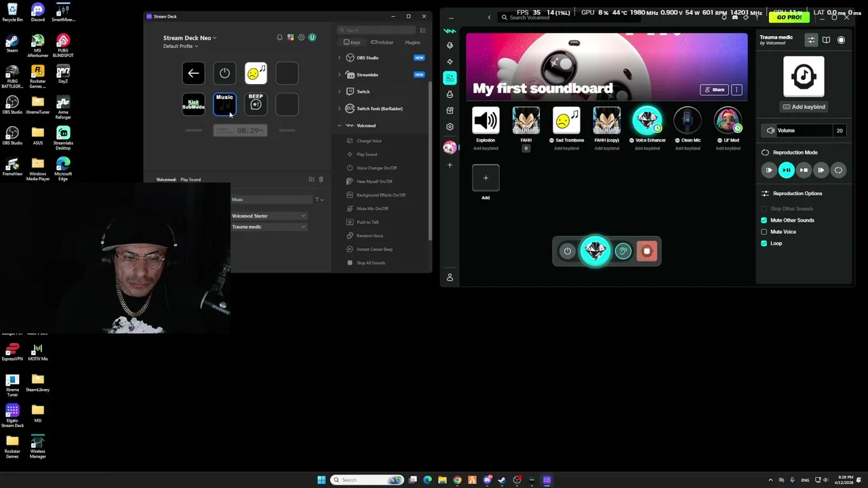The height and width of the screenshot is (488, 868).
Task: Select the play/pause reproduction mode button
Action: [786, 170]
